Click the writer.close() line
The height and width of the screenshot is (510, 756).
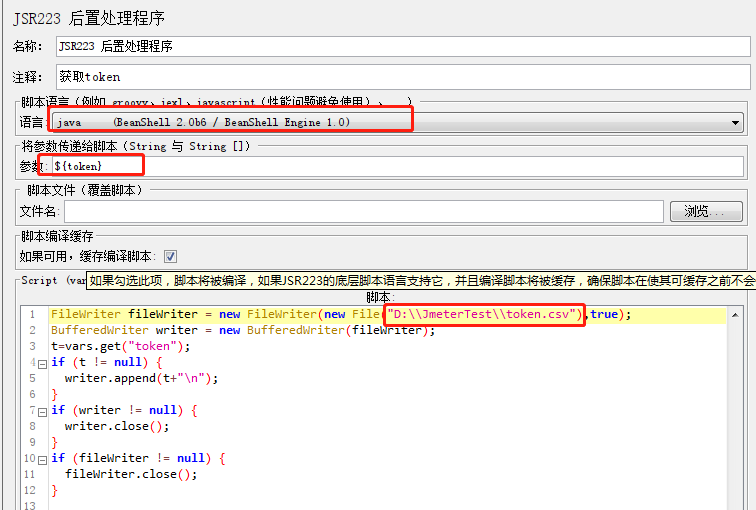(x=117, y=427)
